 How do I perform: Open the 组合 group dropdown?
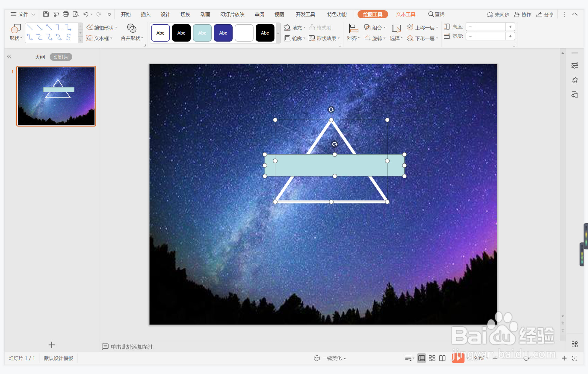(x=384, y=27)
